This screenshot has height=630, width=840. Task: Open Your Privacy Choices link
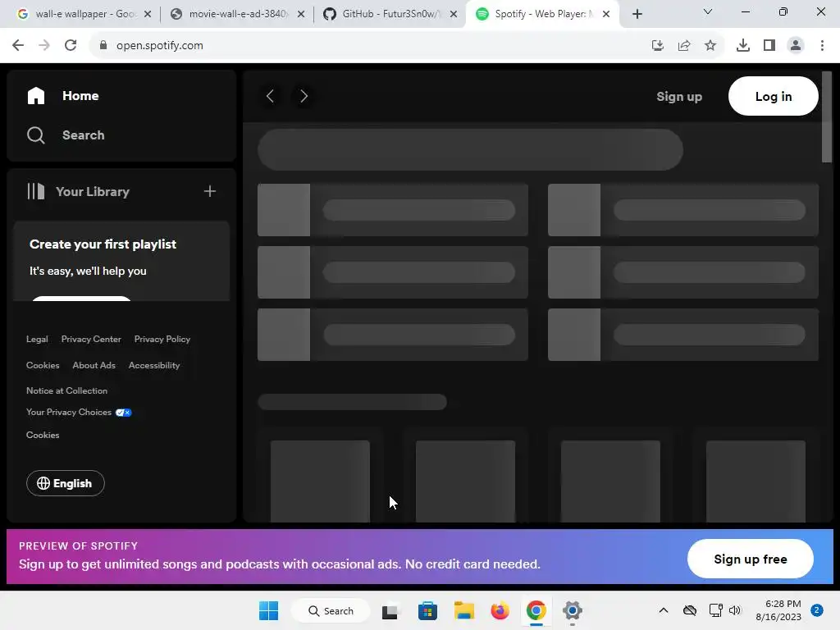[79, 413]
